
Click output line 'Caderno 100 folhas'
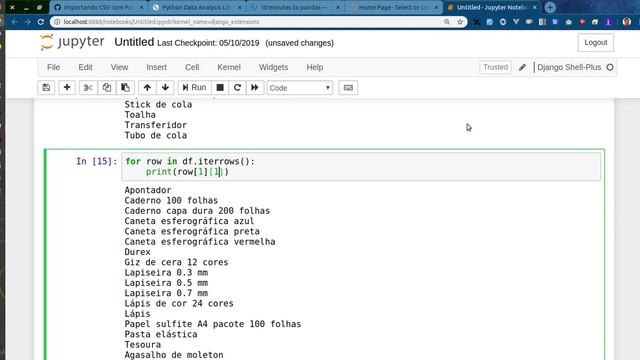[x=171, y=200]
